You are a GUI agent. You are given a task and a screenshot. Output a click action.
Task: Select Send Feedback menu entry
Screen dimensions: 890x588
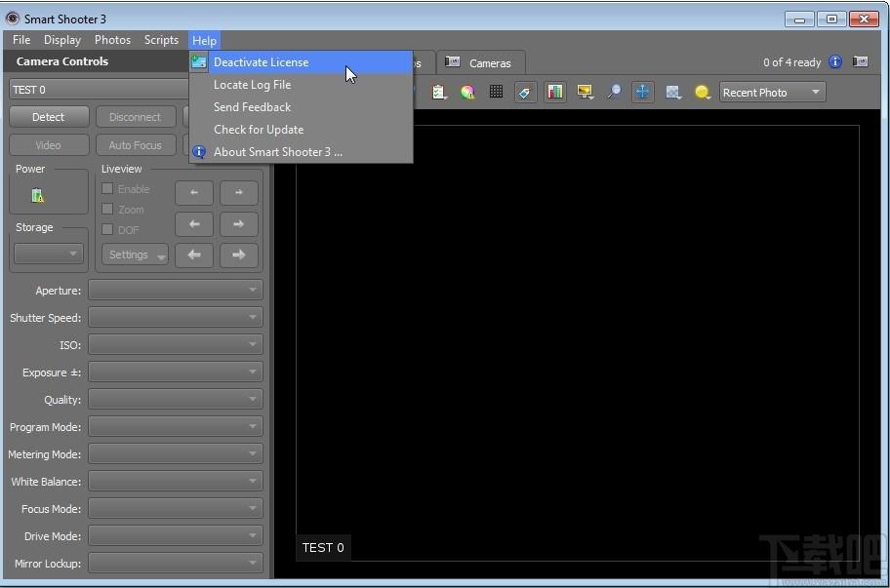(301, 107)
